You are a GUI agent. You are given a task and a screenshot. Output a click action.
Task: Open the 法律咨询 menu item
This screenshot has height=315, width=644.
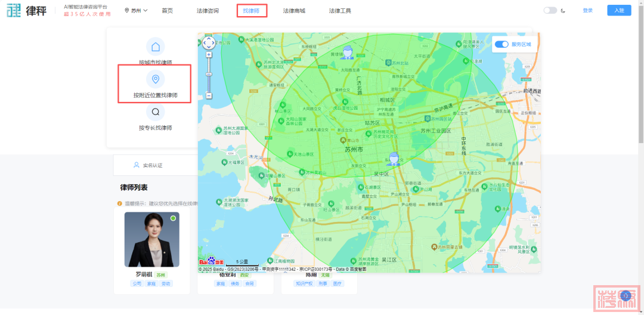click(x=208, y=11)
